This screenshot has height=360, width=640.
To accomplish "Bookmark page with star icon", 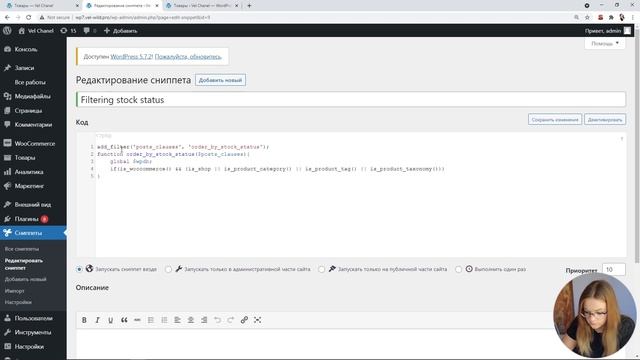I will click(587, 18).
